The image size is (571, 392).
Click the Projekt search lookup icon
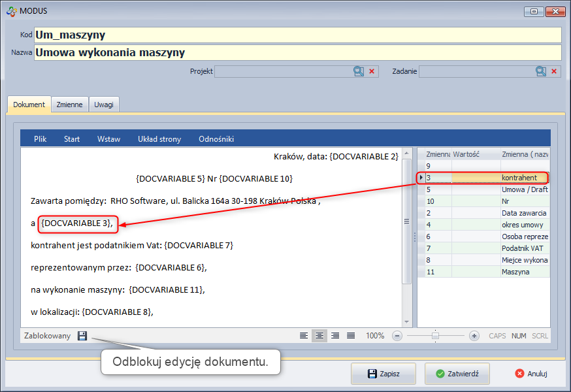point(359,71)
